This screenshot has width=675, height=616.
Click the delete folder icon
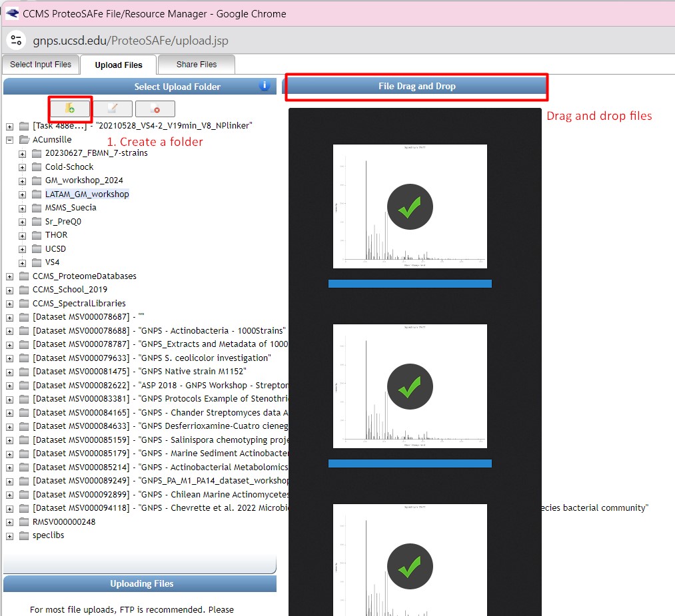(x=155, y=109)
